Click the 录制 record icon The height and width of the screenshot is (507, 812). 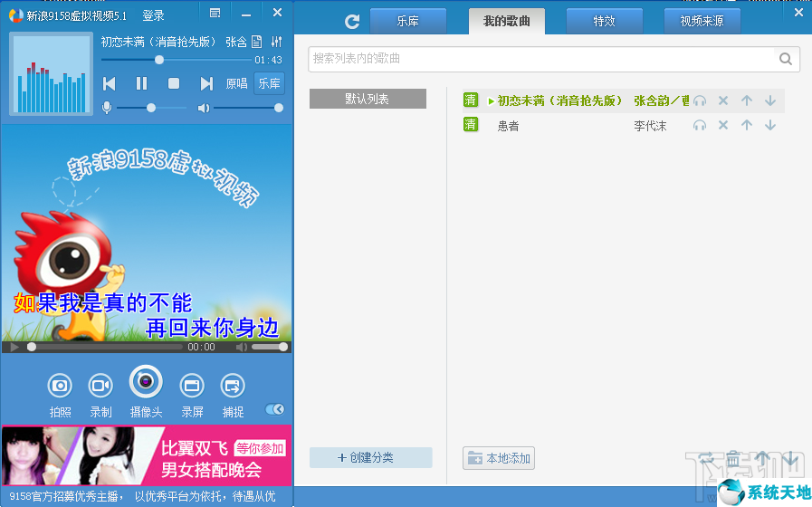(x=100, y=386)
